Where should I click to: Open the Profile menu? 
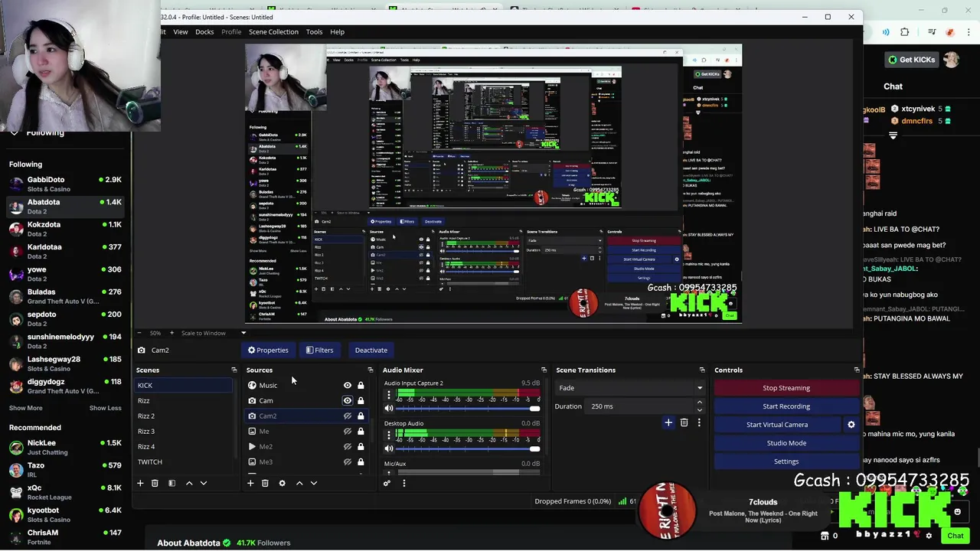[231, 31]
